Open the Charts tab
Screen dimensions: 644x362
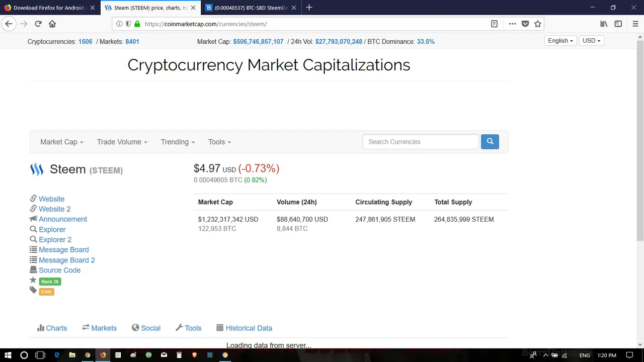52,328
